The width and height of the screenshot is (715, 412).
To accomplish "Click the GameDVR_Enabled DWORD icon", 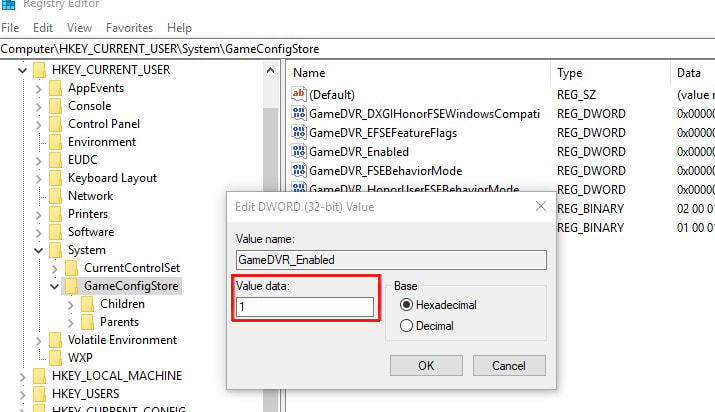I will (299, 151).
